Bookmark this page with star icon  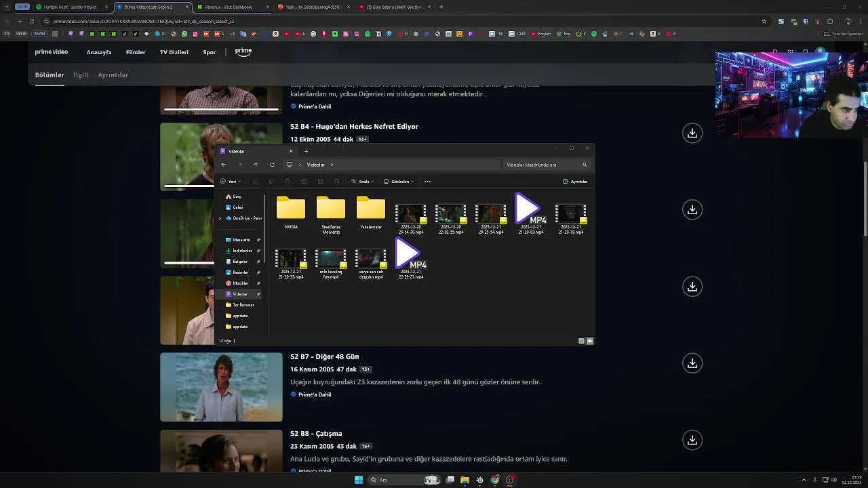[764, 21]
